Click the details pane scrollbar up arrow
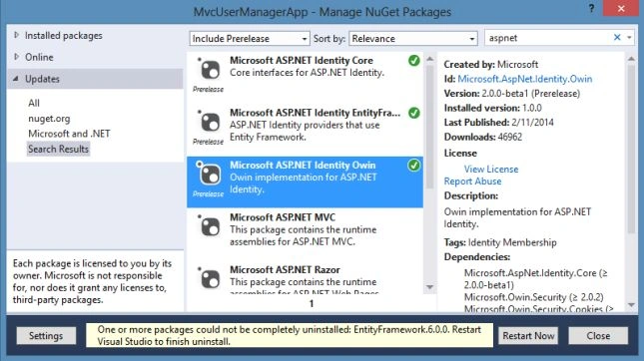644x361 pixels. [631, 59]
